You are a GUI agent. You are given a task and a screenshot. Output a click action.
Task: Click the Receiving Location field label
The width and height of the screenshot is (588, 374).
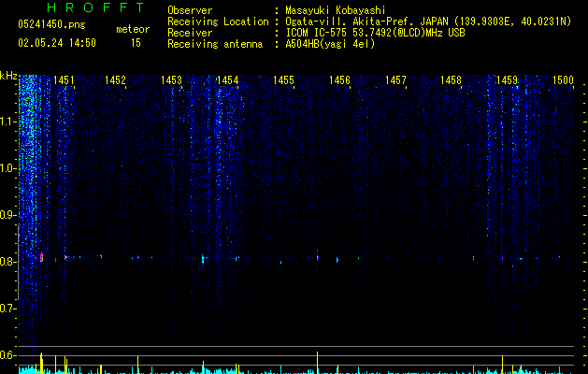[218, 22]
